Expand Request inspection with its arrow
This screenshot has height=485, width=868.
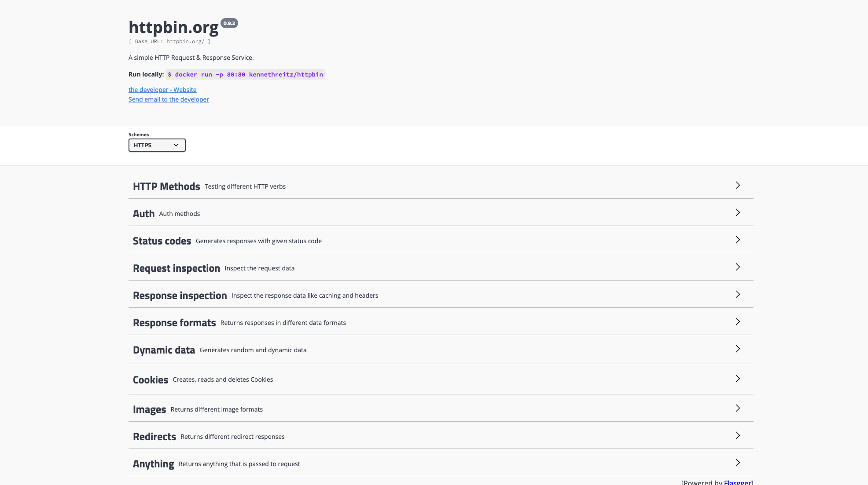pos(738,267)
